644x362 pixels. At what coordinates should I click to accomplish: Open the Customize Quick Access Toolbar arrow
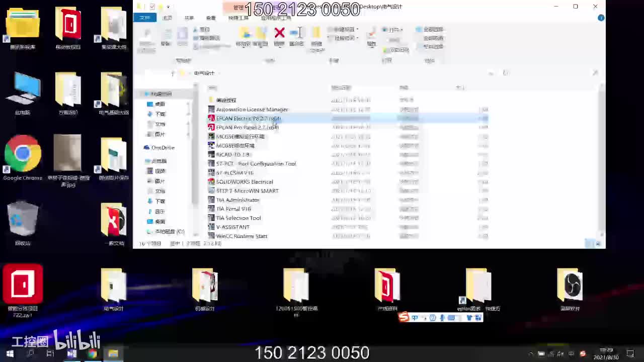point(168,7)
